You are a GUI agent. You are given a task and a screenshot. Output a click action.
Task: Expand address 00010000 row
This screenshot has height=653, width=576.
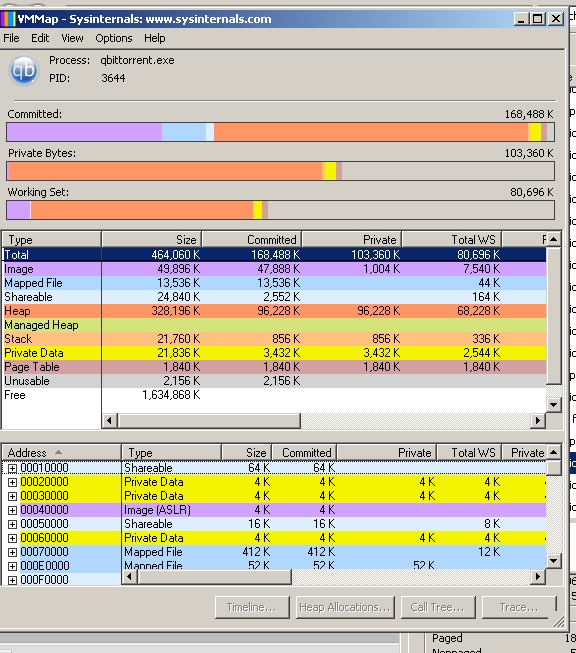click(12, 469)
